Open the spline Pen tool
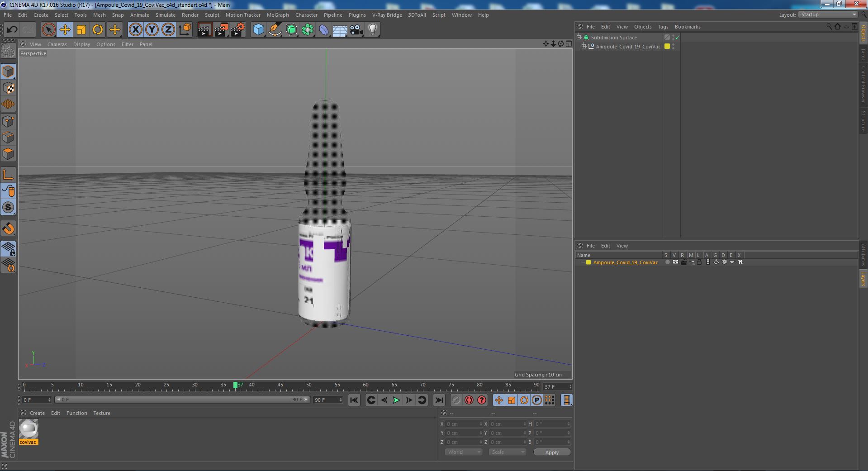868x471 pixels. point(275,30)
